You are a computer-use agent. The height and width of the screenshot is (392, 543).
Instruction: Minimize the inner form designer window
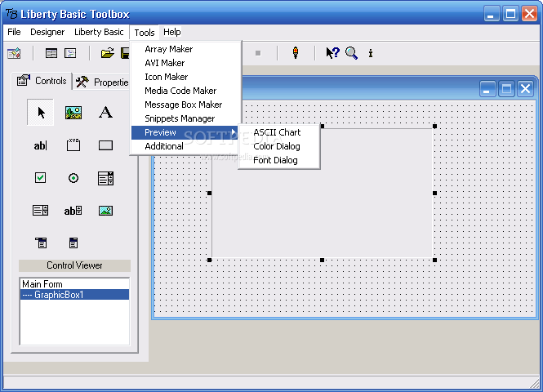point(487,89)
